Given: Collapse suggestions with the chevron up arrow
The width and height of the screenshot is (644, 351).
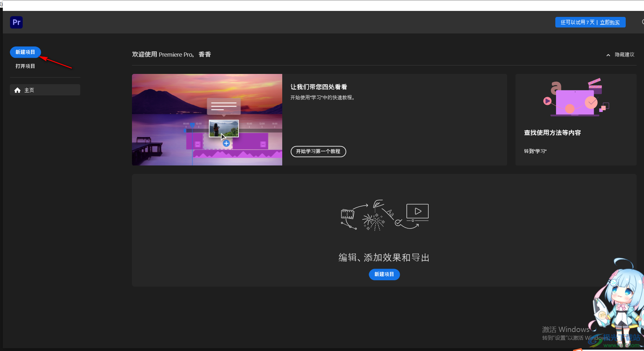Looking at the screenshot, I should click(x=608, y=55).
